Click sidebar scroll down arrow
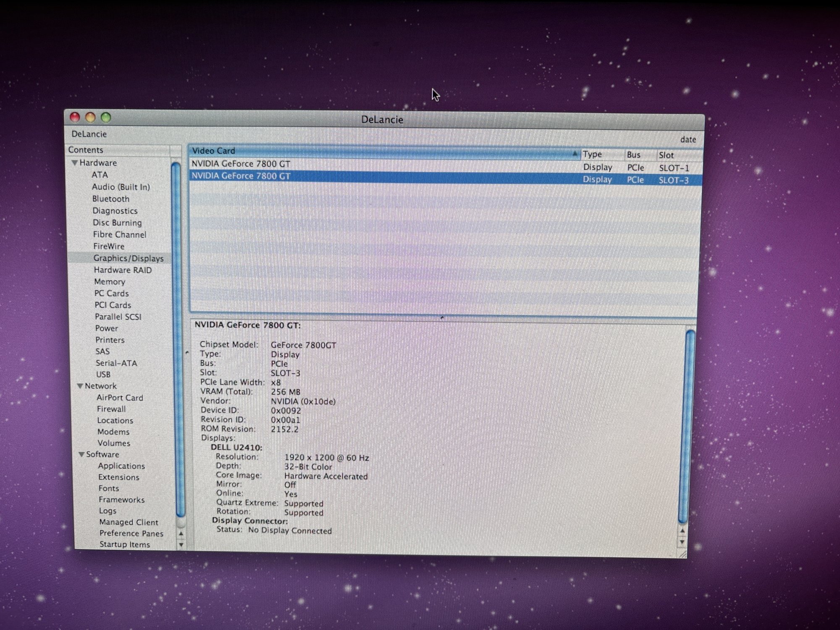 pos(181,545)
